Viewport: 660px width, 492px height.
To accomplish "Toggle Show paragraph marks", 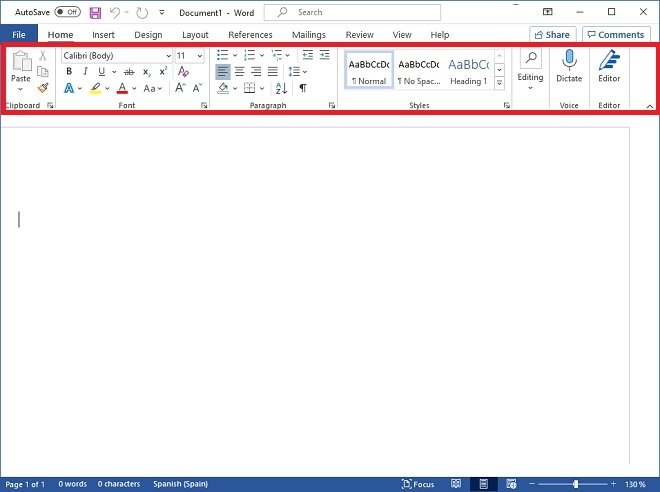I will (x=303, y=88).
